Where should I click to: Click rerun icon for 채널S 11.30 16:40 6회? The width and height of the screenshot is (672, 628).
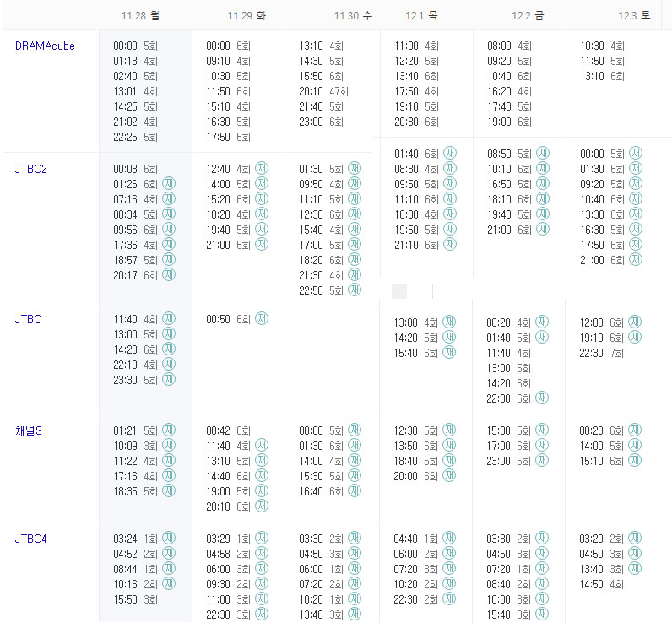point(355,490)
